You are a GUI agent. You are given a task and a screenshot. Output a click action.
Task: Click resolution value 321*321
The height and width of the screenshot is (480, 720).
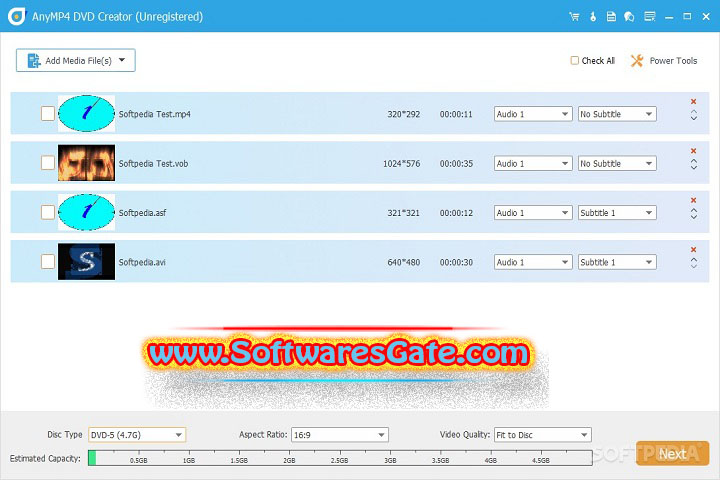tap(404, 213)
